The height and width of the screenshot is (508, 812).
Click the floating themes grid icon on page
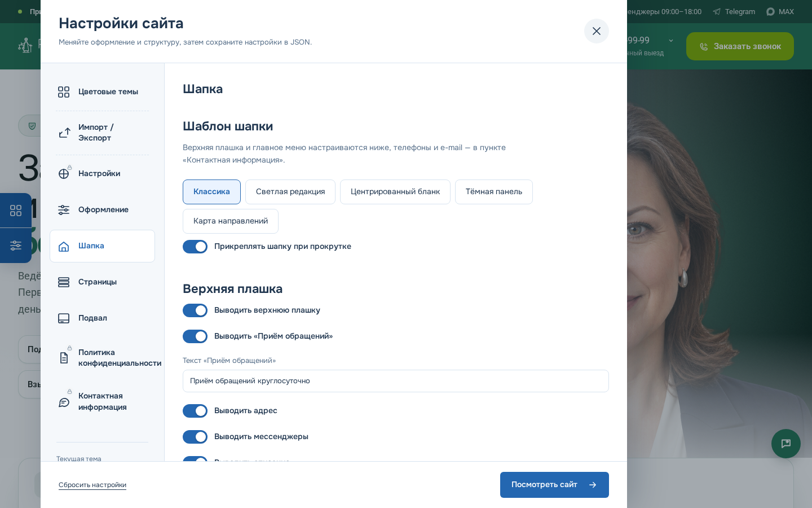pyautogui.click(x=16, y=211)
